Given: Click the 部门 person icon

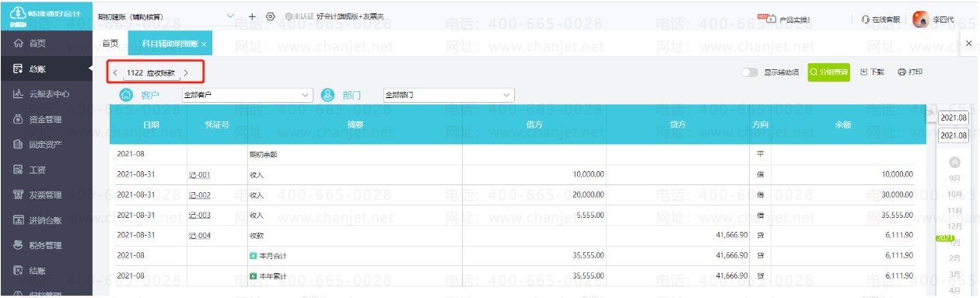Looking at the screenshot, I should pyautogui.click(x=327, y=96).
